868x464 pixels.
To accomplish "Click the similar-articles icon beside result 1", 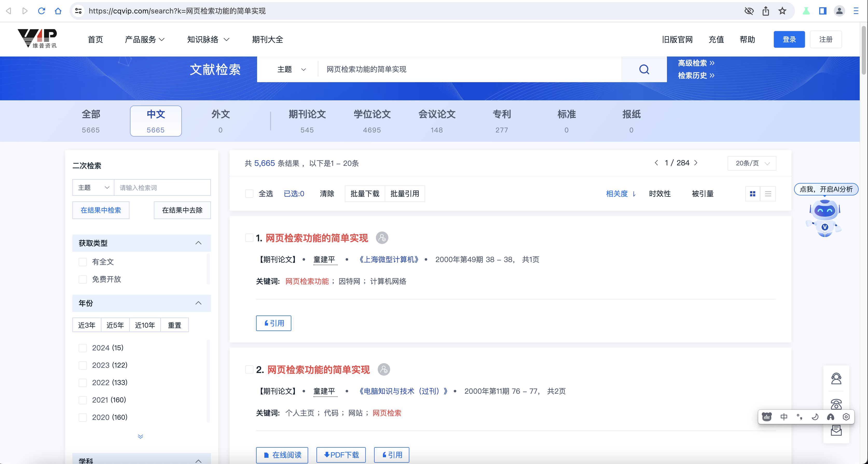I will pos(382,238).
